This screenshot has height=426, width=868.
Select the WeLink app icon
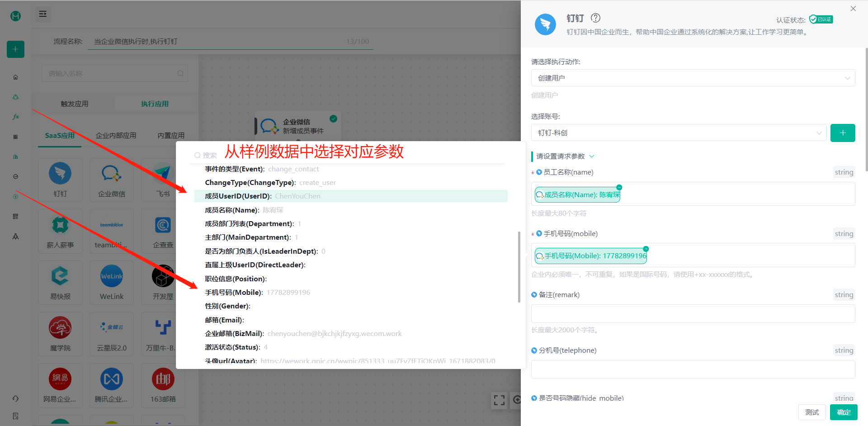[x=111, y=276]
